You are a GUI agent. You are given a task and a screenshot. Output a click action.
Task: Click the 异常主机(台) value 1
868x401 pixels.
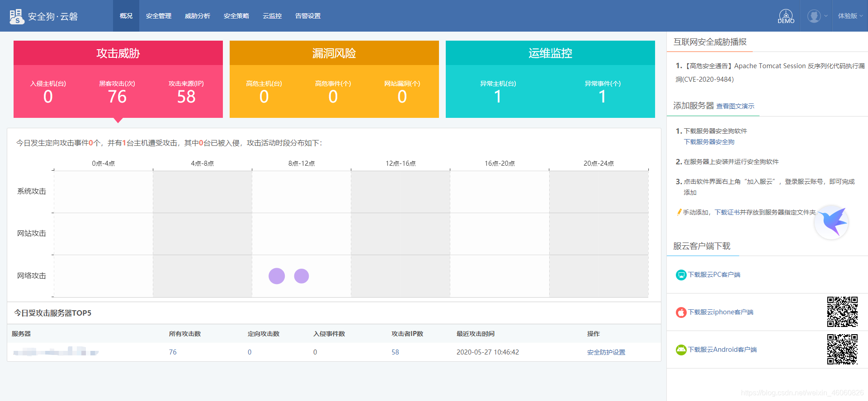498,97
